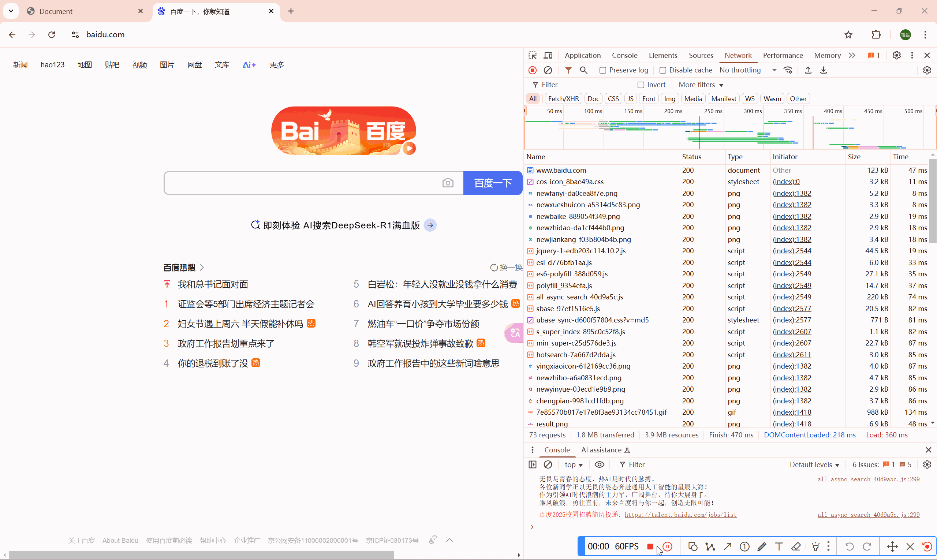Open the Default levels dropdown in Console
This screenshot has width=937, height=560.
(x=814, y=464)
